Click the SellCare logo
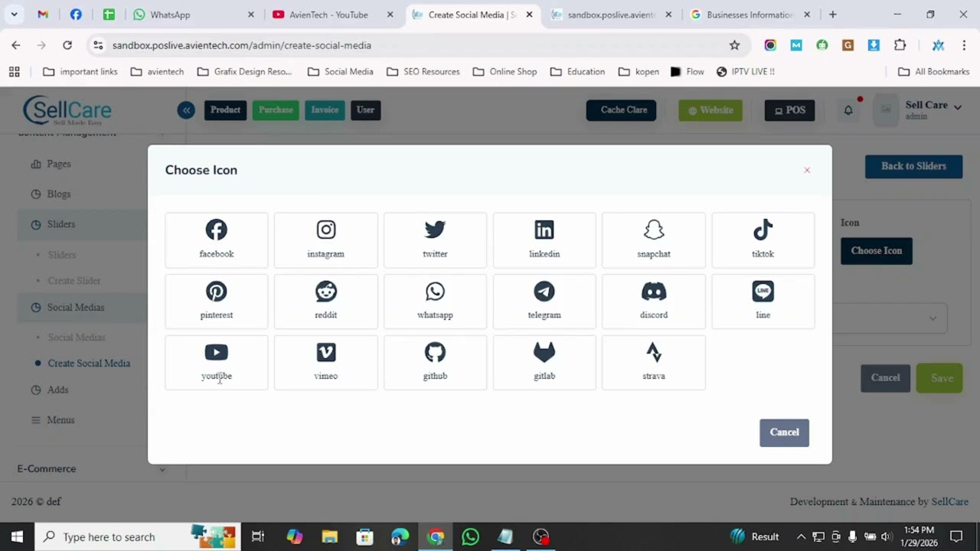This screenshot has width=980, height=551. pyautogui.click(x=67, y=110)
